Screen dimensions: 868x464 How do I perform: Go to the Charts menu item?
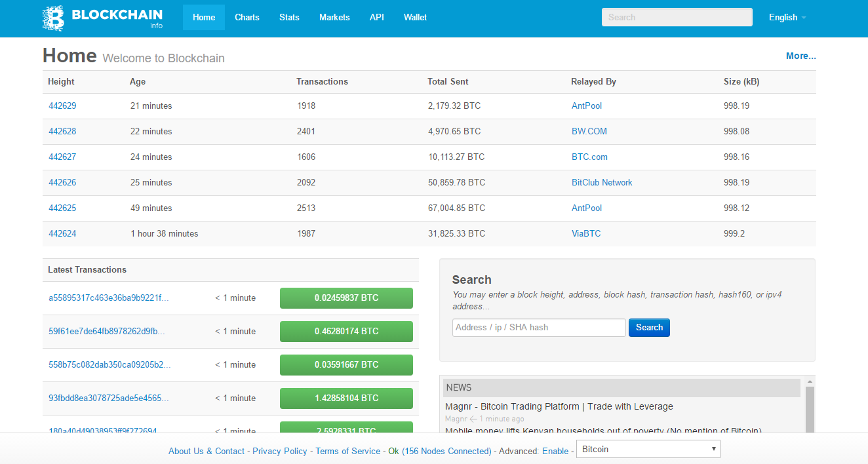[247, 17]
